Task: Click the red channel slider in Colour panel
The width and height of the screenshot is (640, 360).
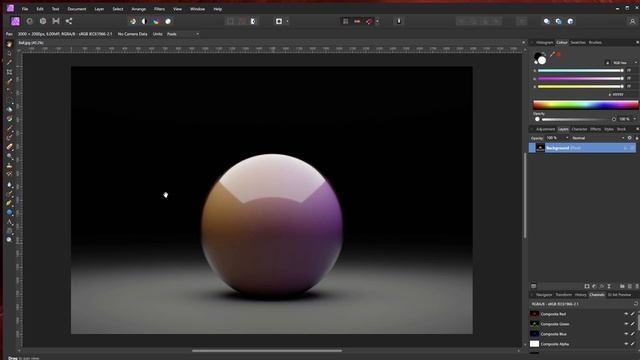Action: pos(580,71)
